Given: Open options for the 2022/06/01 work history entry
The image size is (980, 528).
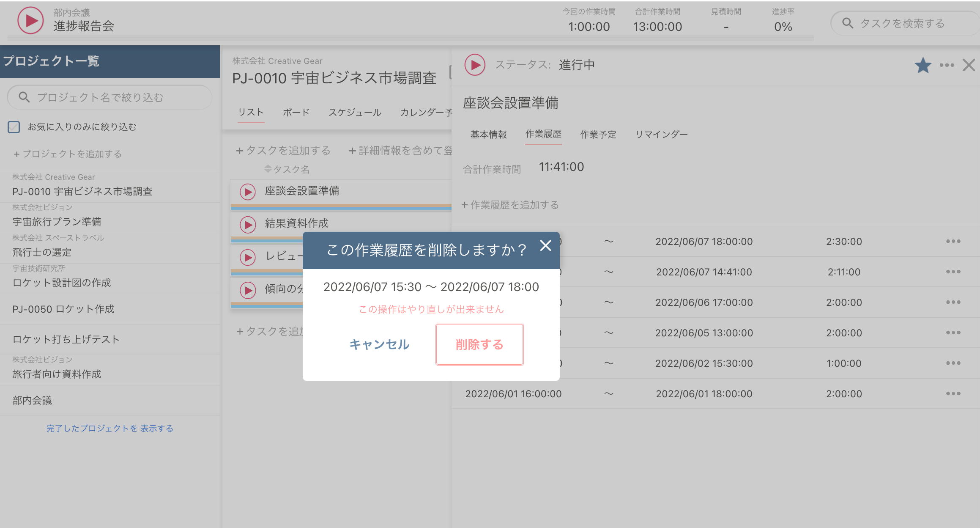Looking at the screenshot, I should tap(953, 393).
